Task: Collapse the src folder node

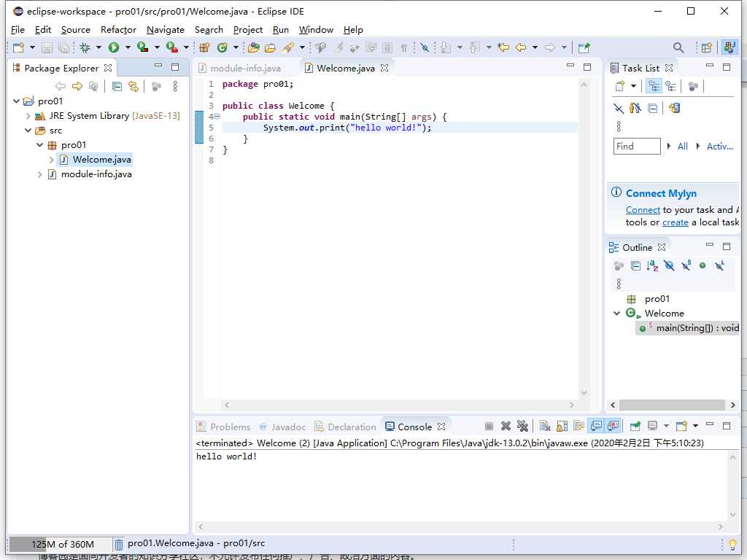Action: tap(28, 131)
